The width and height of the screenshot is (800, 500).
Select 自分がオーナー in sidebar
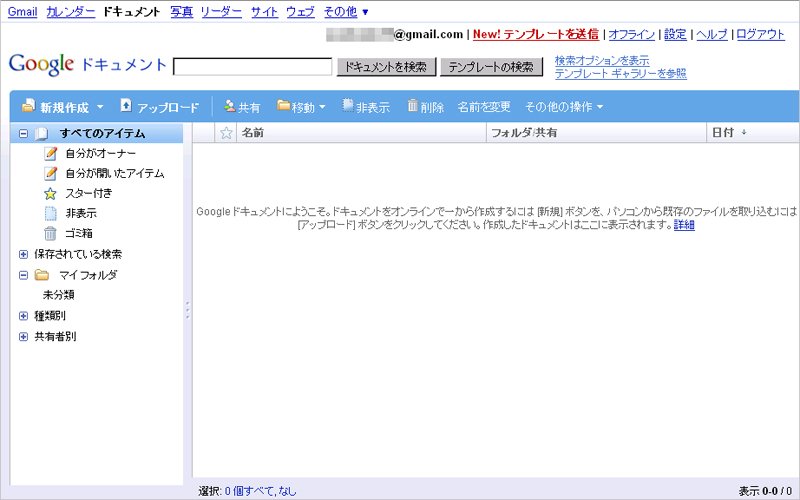101,153
